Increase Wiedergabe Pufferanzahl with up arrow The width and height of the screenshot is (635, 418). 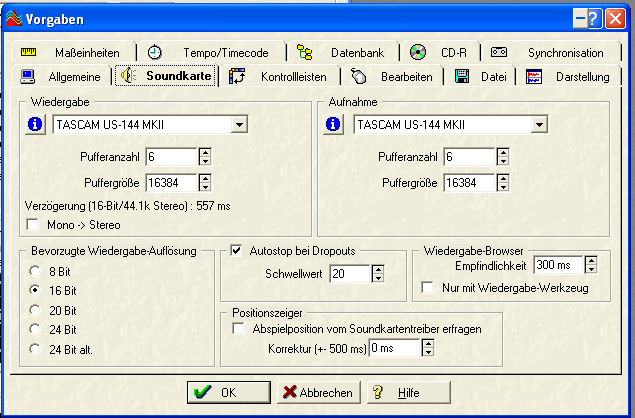205,152
